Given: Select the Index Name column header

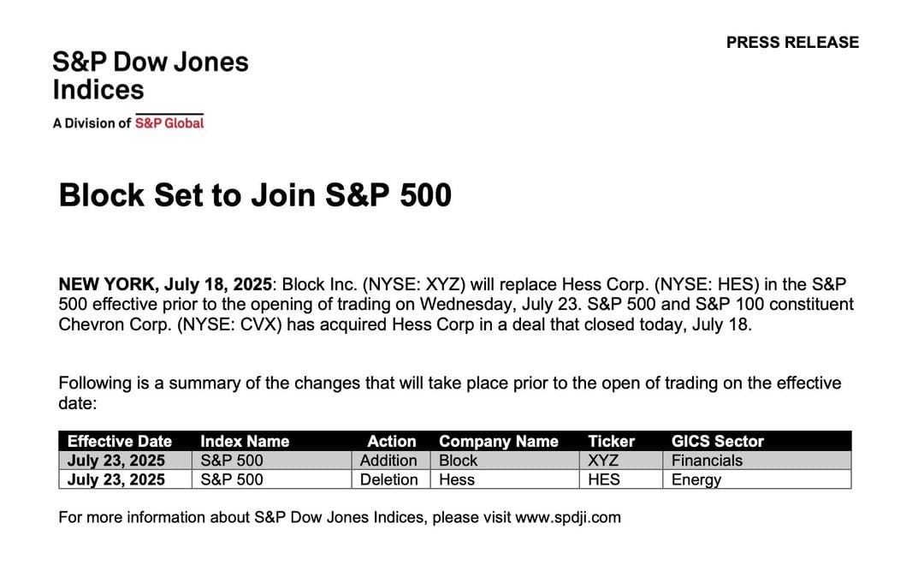Looking at the screenshot, I should coord(245,441).
